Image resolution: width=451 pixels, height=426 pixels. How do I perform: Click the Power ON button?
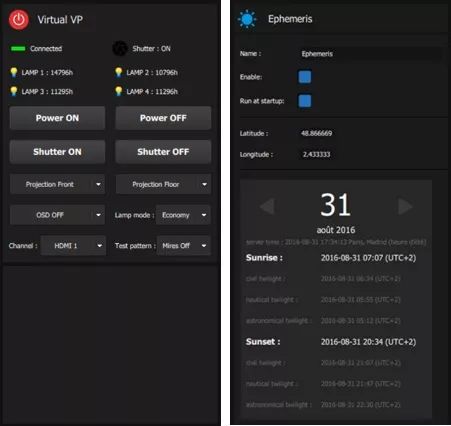click(x=57, y=118)
